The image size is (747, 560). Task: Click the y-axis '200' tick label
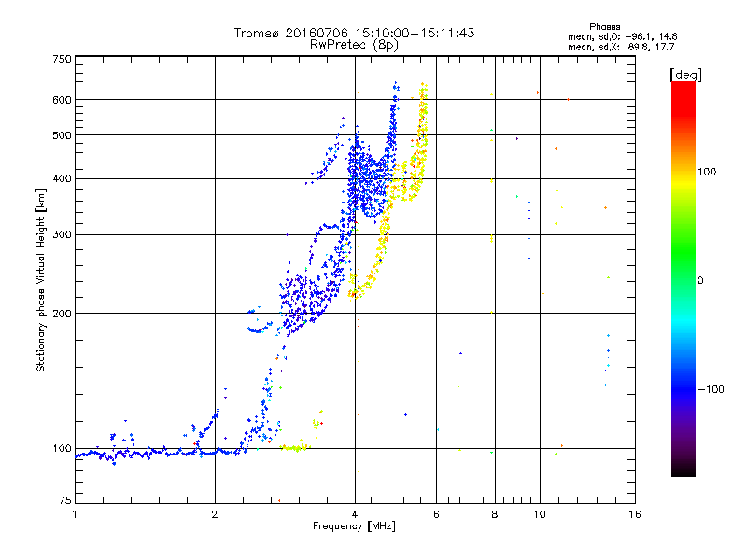point(62,314)
